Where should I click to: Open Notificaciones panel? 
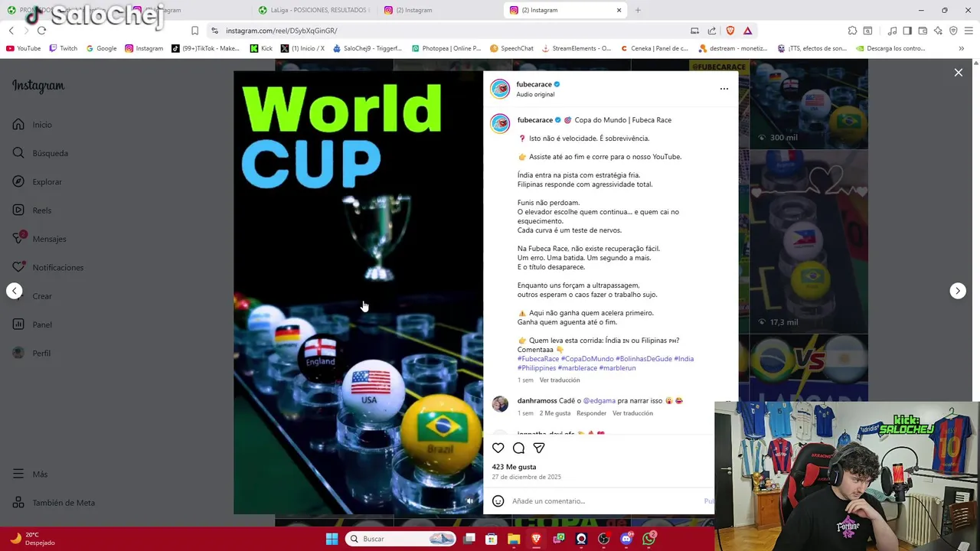(x=47, y=267)
